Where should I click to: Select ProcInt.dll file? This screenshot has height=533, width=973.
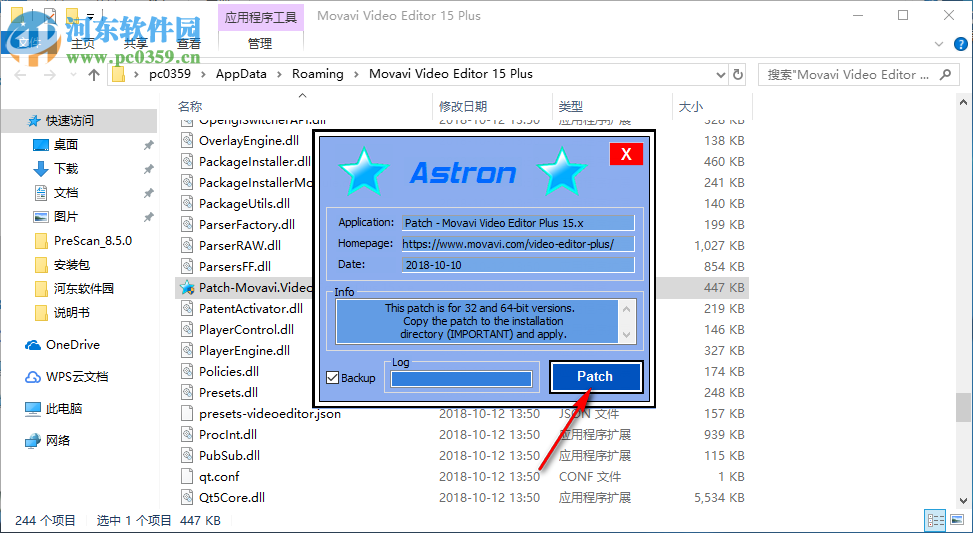pos(228,435)
